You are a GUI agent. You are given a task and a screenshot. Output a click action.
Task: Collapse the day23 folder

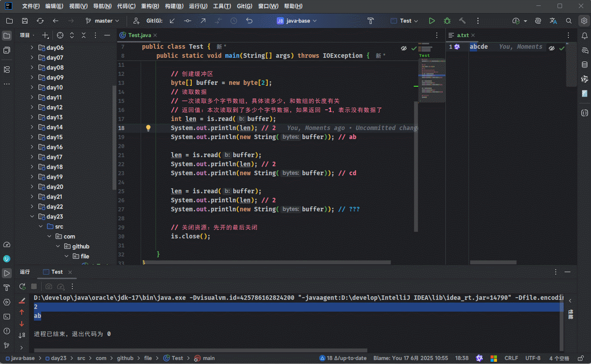32,217
